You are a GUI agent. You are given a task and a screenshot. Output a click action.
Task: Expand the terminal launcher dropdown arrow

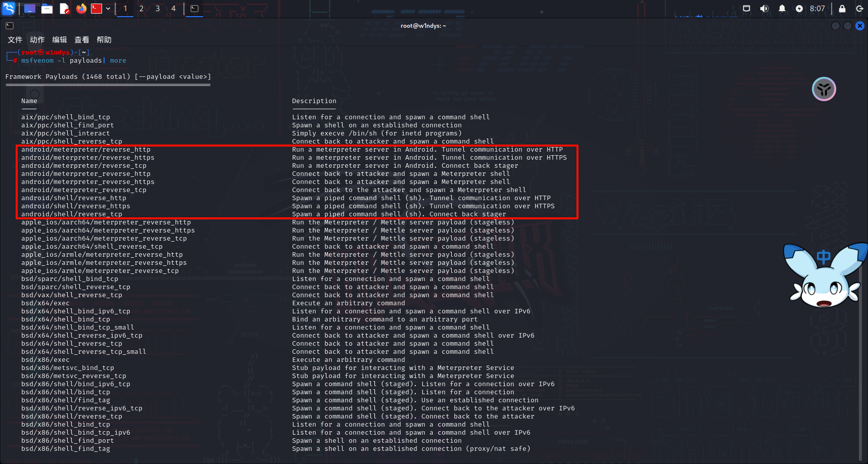click(108, 9)
